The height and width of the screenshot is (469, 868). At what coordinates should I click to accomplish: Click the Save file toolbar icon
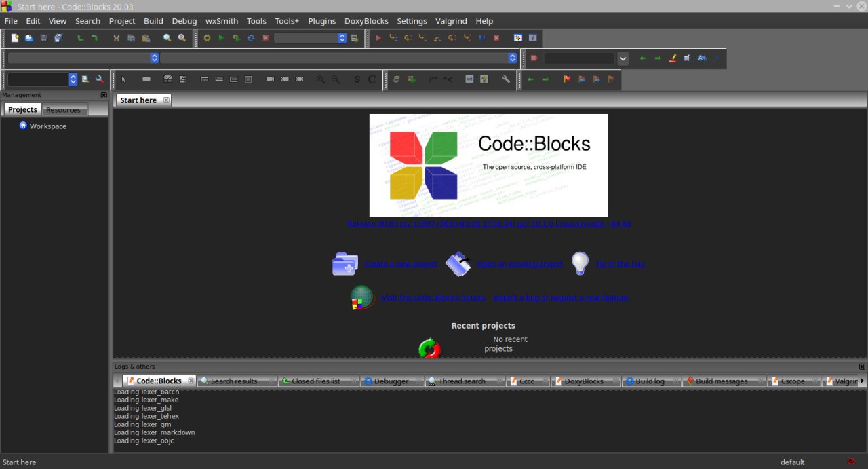pyautogui.click(x=43, y=38)
